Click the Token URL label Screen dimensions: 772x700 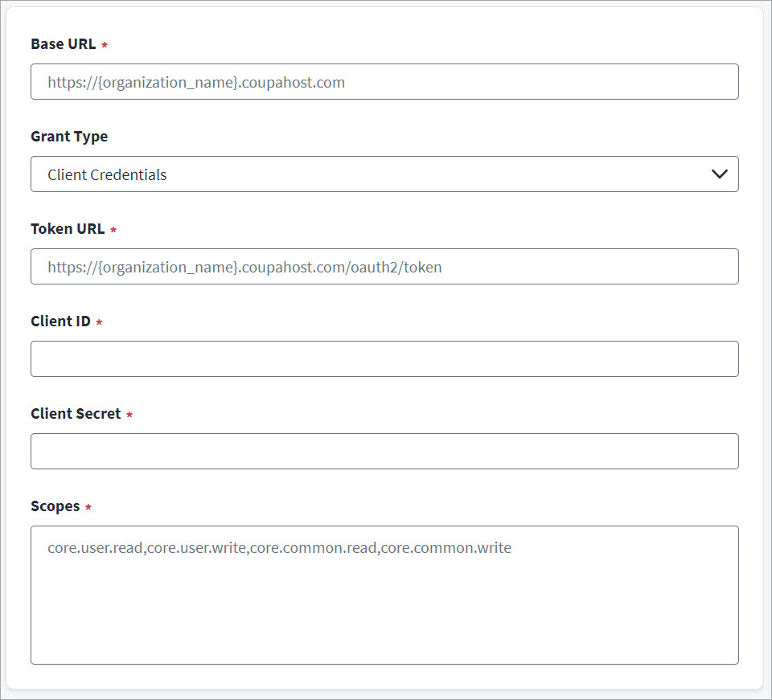[x=68, y=229]
